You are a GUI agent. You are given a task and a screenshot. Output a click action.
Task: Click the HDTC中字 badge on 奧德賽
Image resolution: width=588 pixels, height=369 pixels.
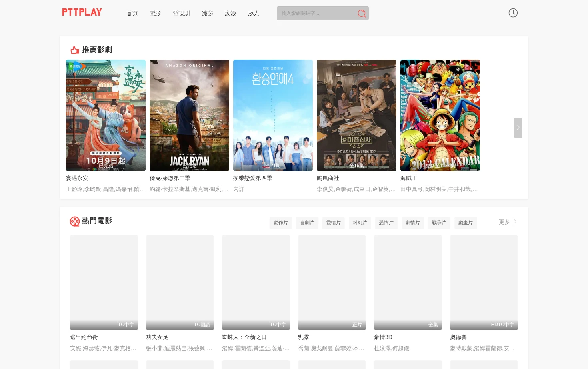[x=502, y=325]
